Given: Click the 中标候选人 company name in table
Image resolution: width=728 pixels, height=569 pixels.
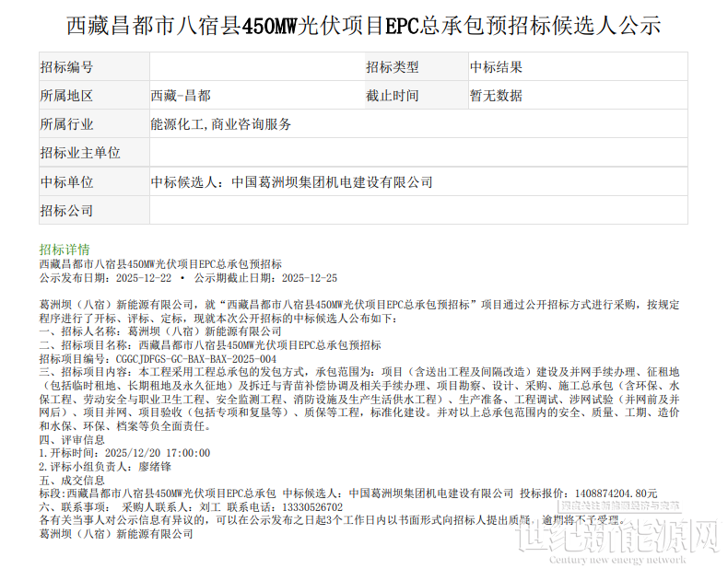Looking at the screenshot, I should 292,182.
